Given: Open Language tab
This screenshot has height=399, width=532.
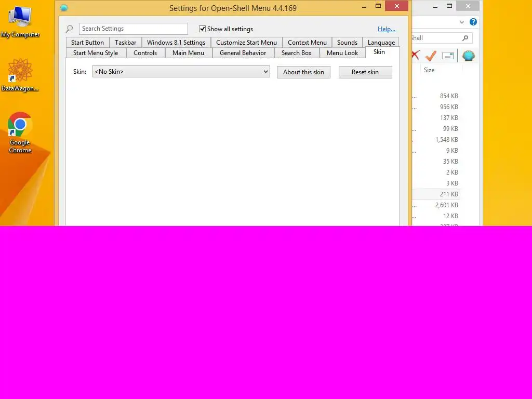Looking at the screenshot, I should [381, 43].
